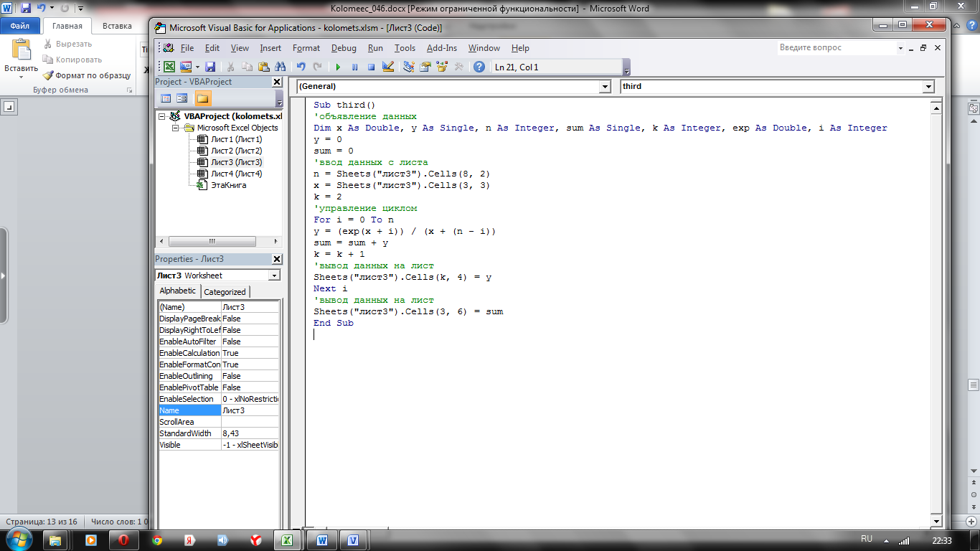
Task: Click the View Microsoft Excel icon
Action: (x=169, y=67)
